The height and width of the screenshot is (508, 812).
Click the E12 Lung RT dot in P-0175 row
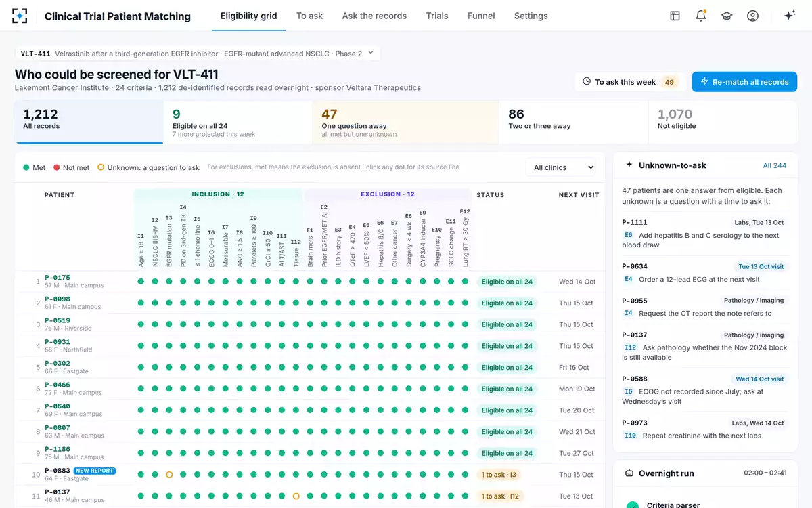click(x=465, y=282)
